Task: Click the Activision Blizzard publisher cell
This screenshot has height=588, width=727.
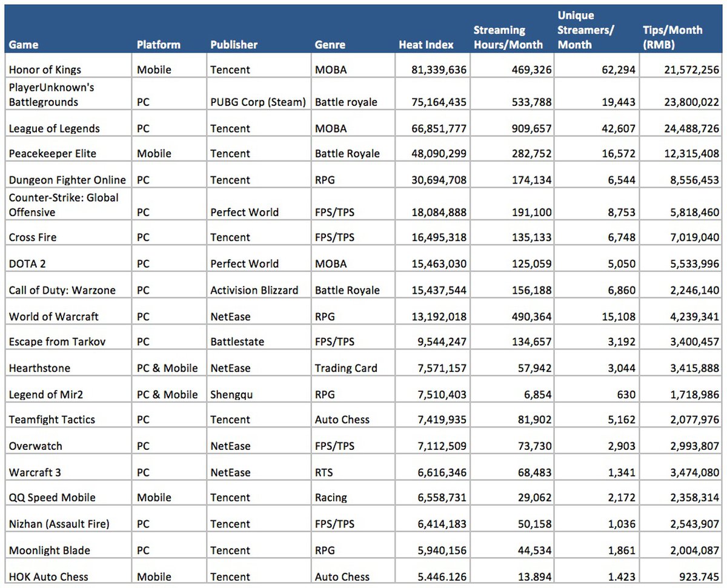Action: coord(254,290)
